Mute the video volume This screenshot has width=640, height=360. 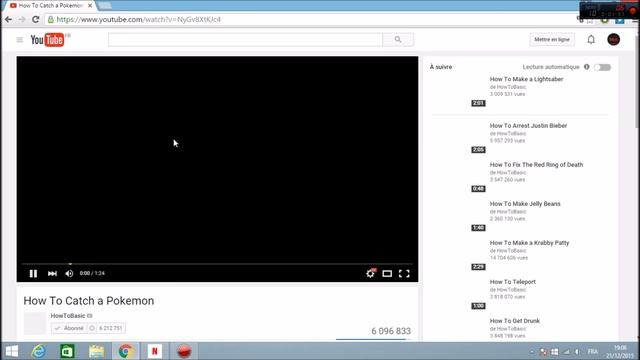[x=69, y=273]
